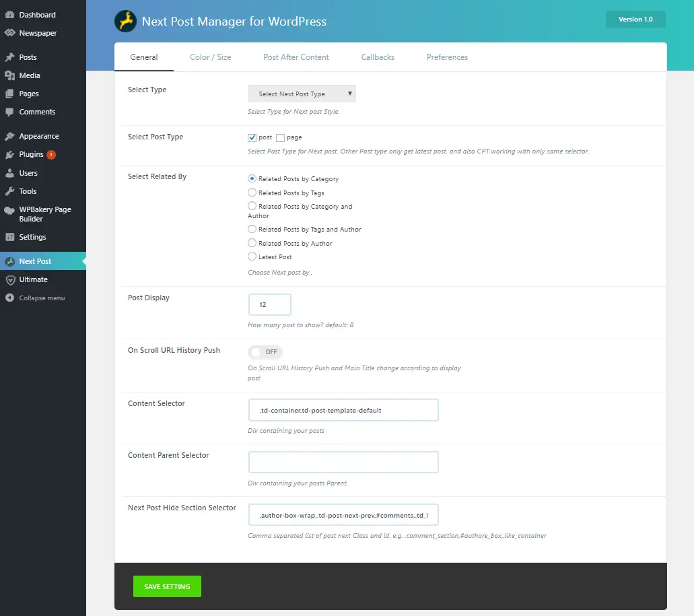Click the 'Div containing your posts Parent.' hint
Viewport: 694px width, 616px height.
(x=298, y=483)
